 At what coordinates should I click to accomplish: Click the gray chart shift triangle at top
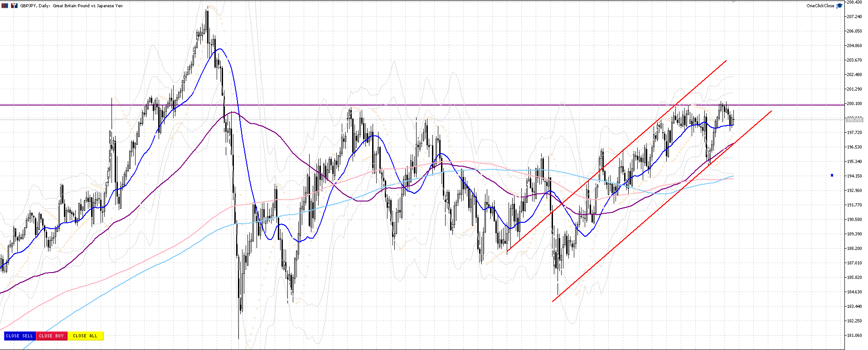tap(733, 2)
